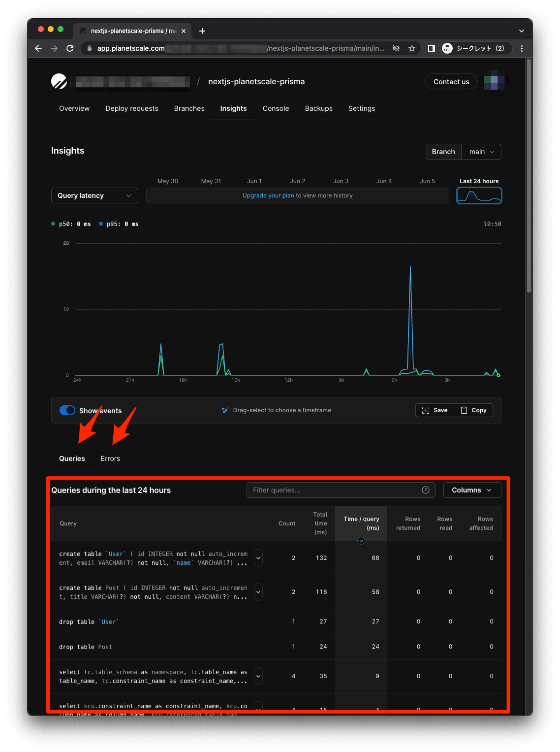Click the p50 legend entry
Image resolution: width=560 pixels, height=752 pixels.
click(x=71, y=224)
